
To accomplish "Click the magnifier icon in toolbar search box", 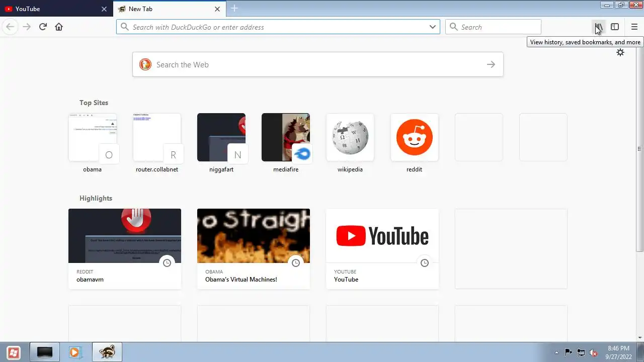I will 454,27.
